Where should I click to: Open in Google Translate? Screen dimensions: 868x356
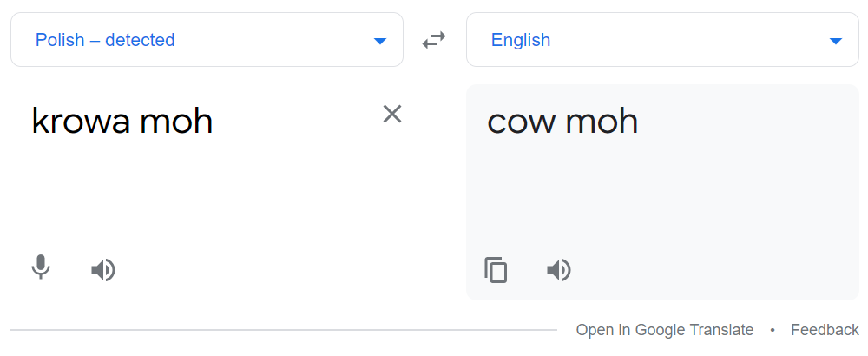[664, 330]
